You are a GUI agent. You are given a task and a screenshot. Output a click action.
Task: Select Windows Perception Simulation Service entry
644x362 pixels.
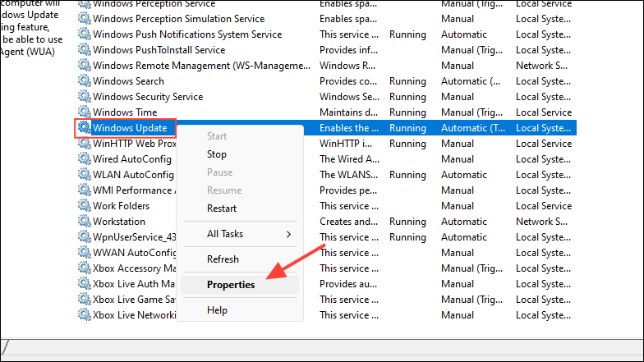point(179,19)
